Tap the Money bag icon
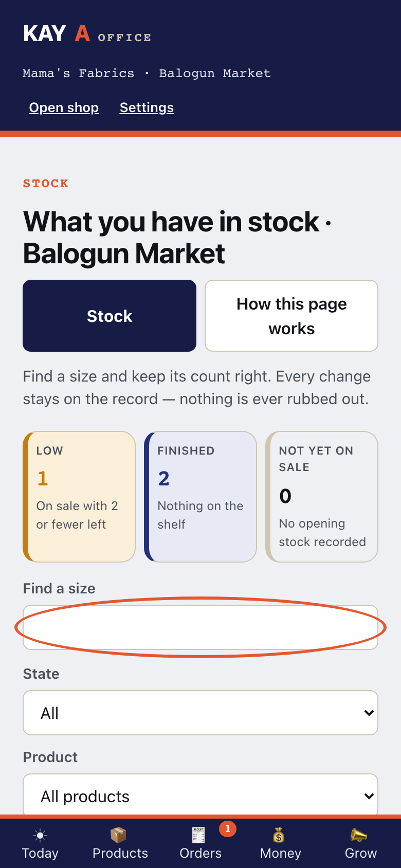The height and width of the screenshot is (868, 401). click(x=279, y=835)
